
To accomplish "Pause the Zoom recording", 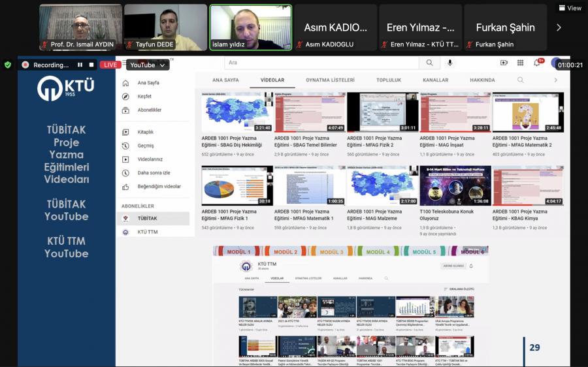I will 80,65.
